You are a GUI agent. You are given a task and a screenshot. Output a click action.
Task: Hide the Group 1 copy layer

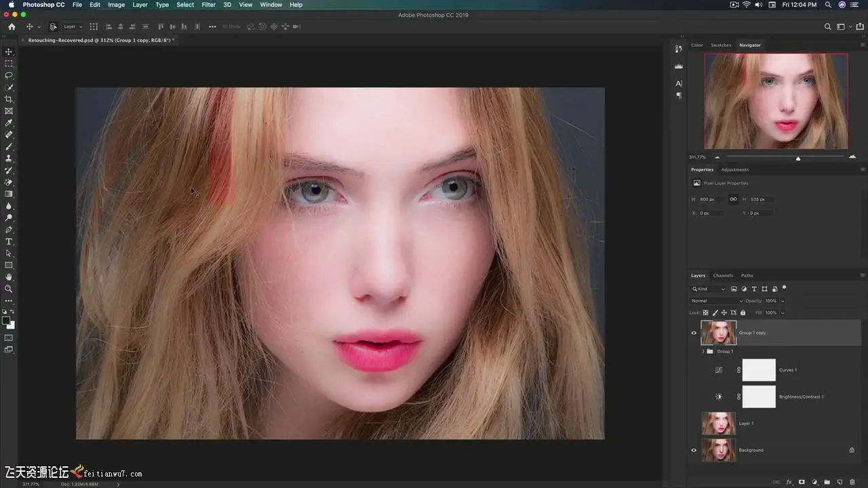coord(694,333)
